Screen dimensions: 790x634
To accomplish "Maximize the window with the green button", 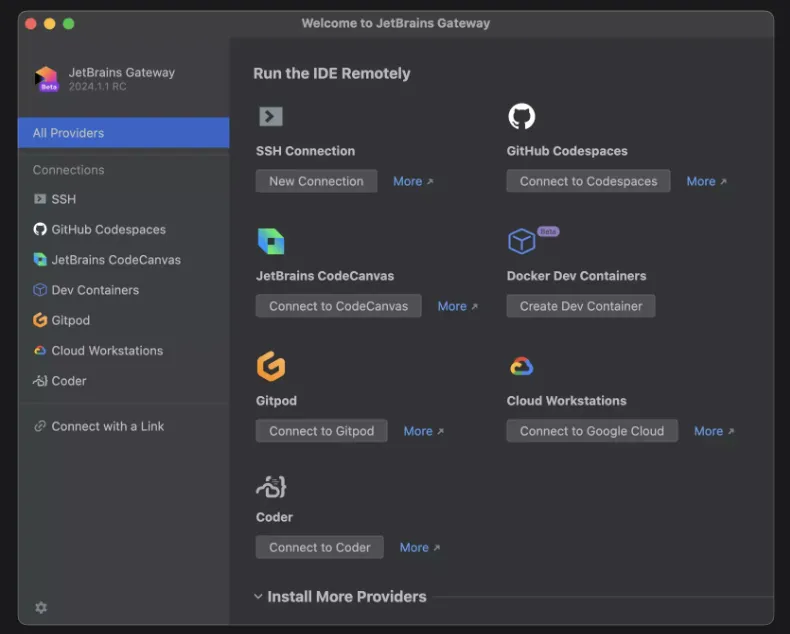I will point(69,24).
